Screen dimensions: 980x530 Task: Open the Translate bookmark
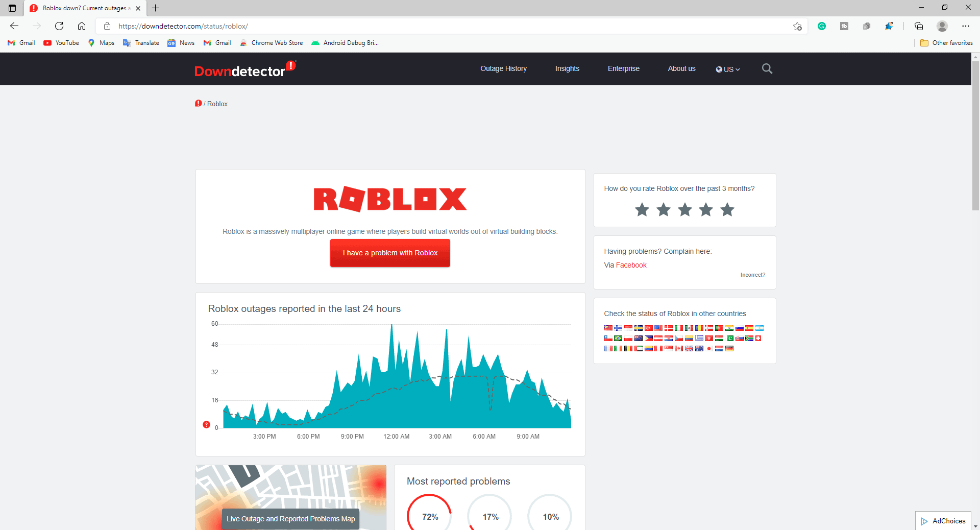(141, 43)
